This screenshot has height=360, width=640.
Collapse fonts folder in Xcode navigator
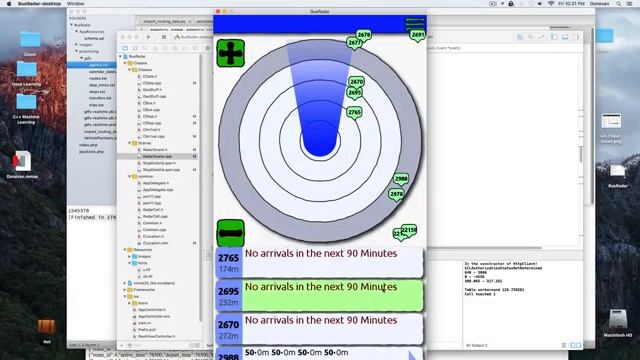[130, 263]
